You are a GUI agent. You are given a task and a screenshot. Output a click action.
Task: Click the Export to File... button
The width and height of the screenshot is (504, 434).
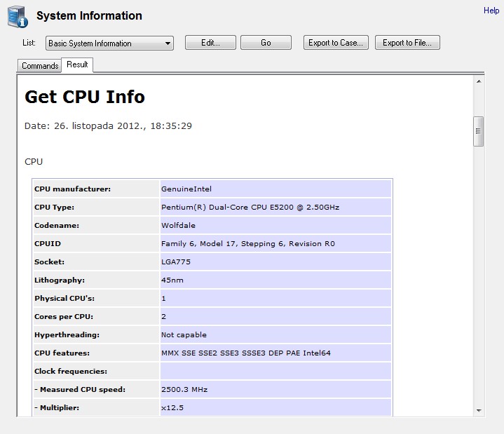407,43
